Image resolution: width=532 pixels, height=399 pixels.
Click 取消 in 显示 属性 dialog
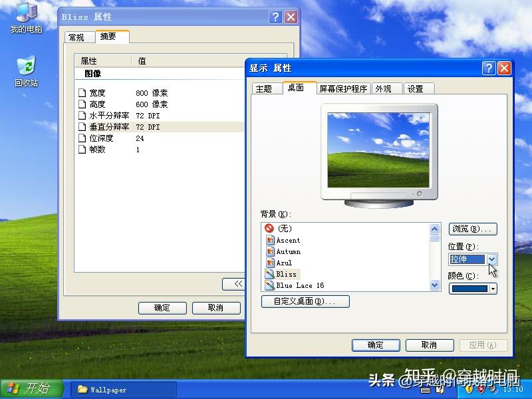[x=430, y=345]
